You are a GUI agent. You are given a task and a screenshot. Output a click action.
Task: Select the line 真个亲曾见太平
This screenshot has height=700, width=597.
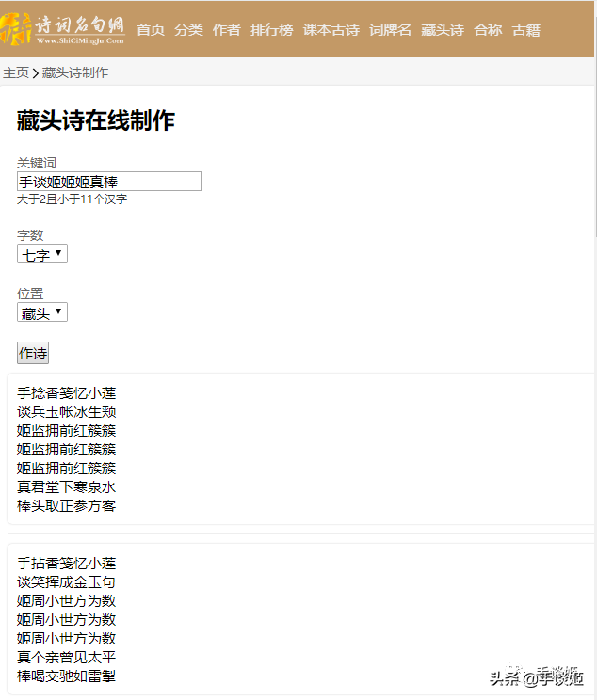67,657
